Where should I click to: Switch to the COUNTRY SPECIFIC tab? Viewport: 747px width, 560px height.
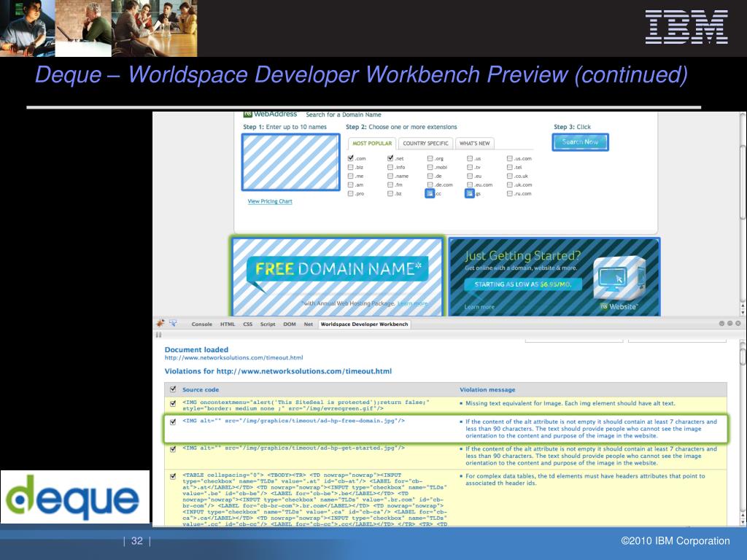[x=425, y=144]
